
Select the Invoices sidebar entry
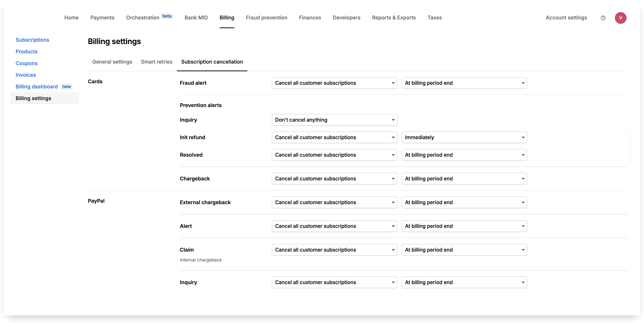pos(25,75)
